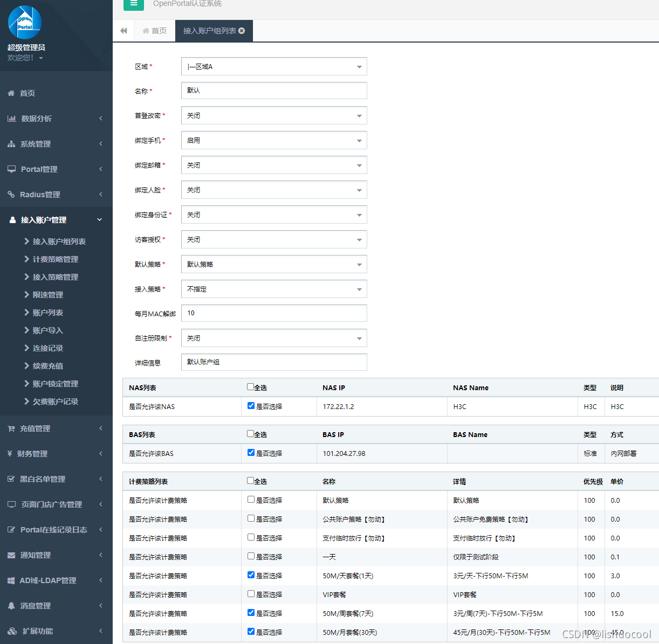Screen dimensions: 659x644
Task: Click the user icon for 接入账户管理
Action: pyautogui.click(x=13, y=220)
